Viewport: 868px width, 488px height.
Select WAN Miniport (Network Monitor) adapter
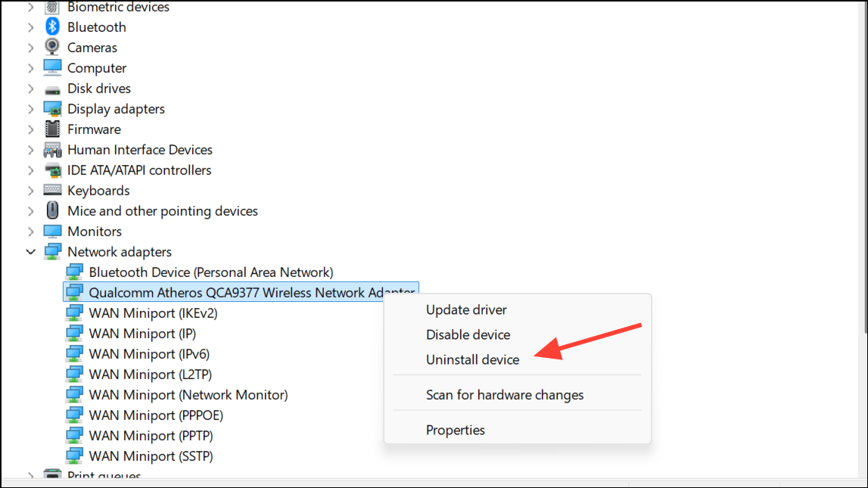188,395
